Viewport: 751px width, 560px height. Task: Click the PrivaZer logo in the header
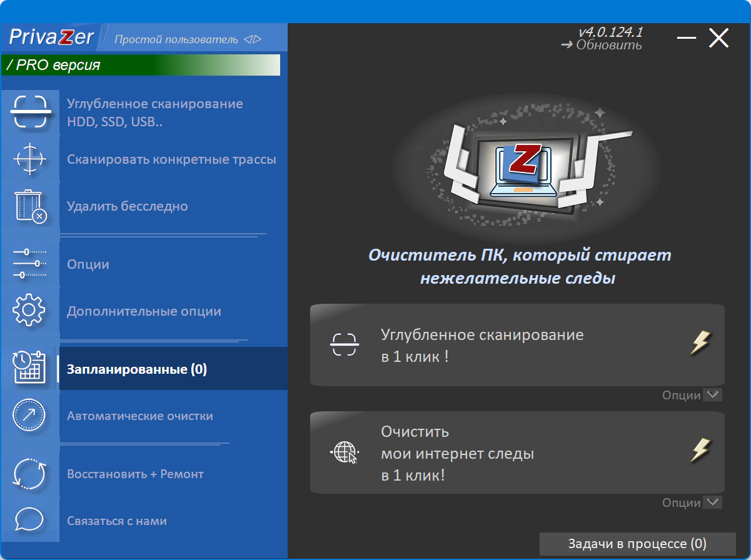coord(51,37)
